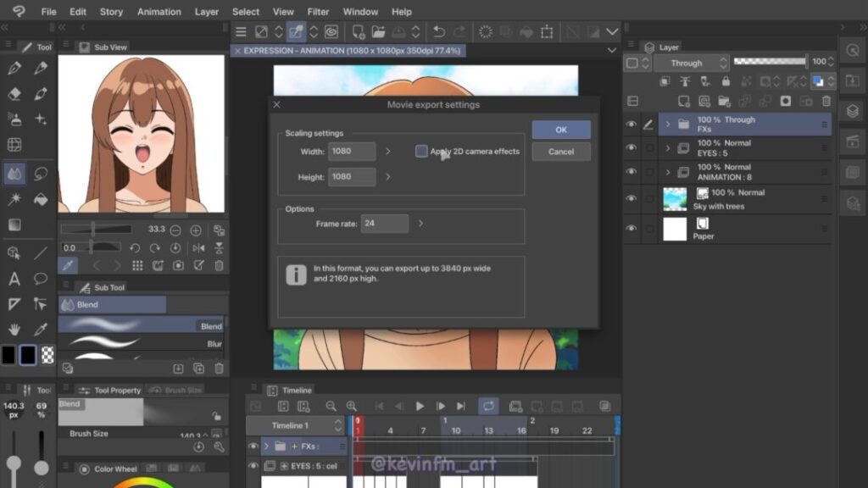Viewport: 868px width, 488px height.
Task: Expand the Frame rate options arrow
Action: pyautogui.click(x=420, y=224)
